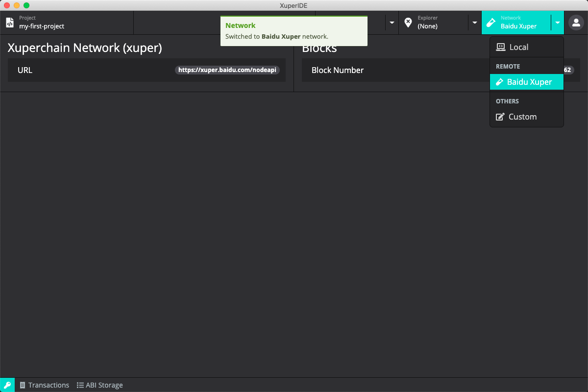Click the Explorer location pin icon

tap(408, 23)
